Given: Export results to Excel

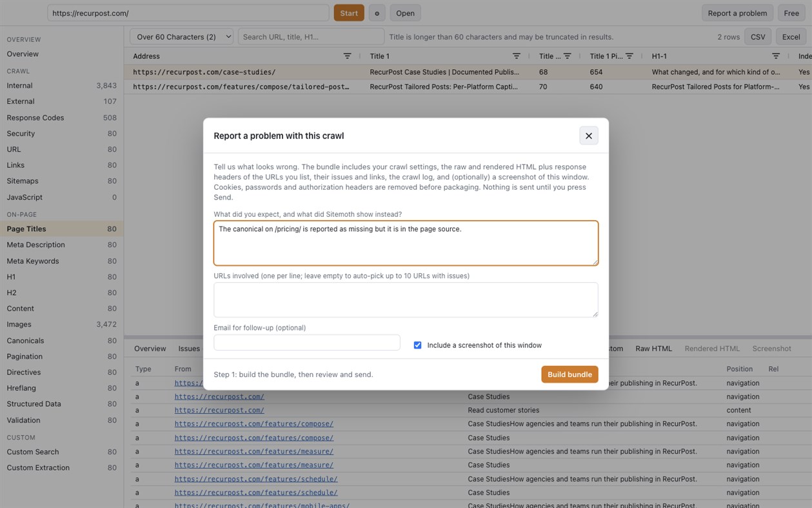Looking at the screenshot, I should (791, 37).
